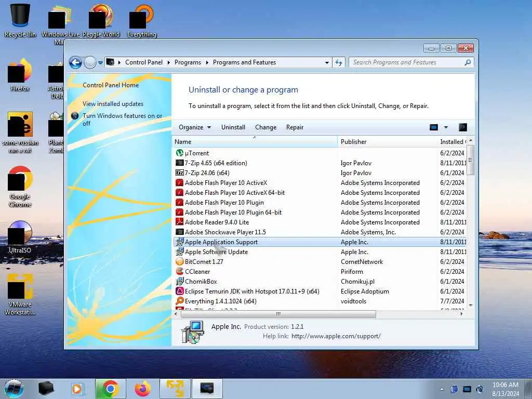Click the Adobe Reader 9.4.0 Lite icon
The image size is (532, 399).
179,222
